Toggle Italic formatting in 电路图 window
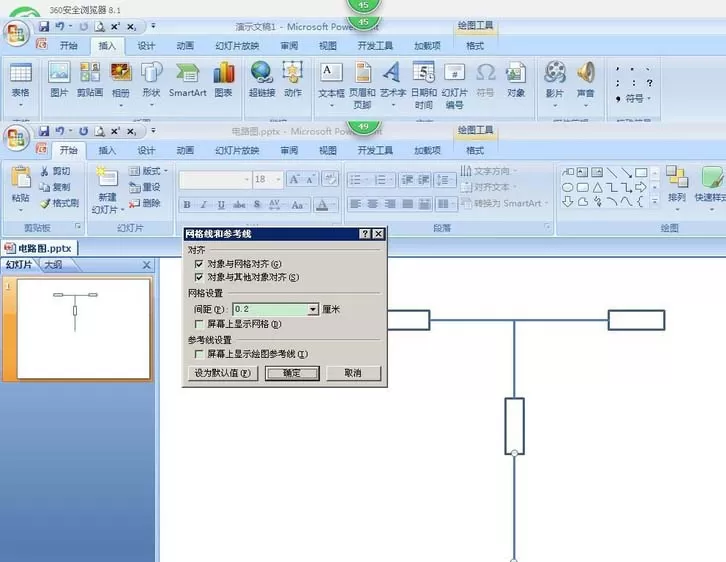This screenshot has width=726, height=562. coord(204,205)
